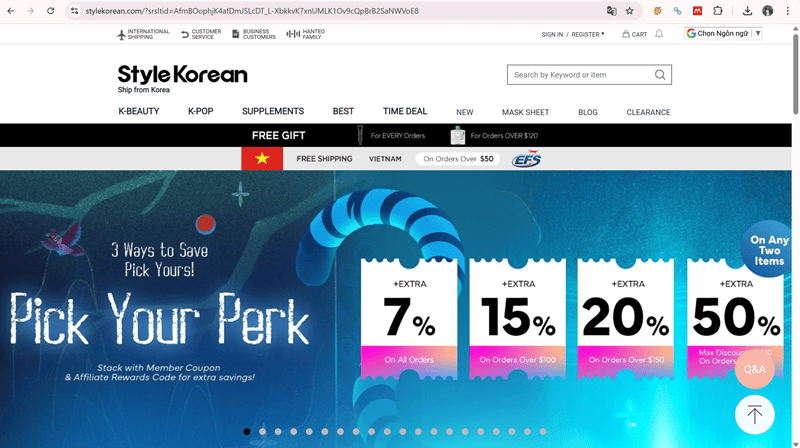Click the red extension icon in toolbar
The width and height of the screenshot is (800, 448).
pyautogui.click(x=697, y=11)
